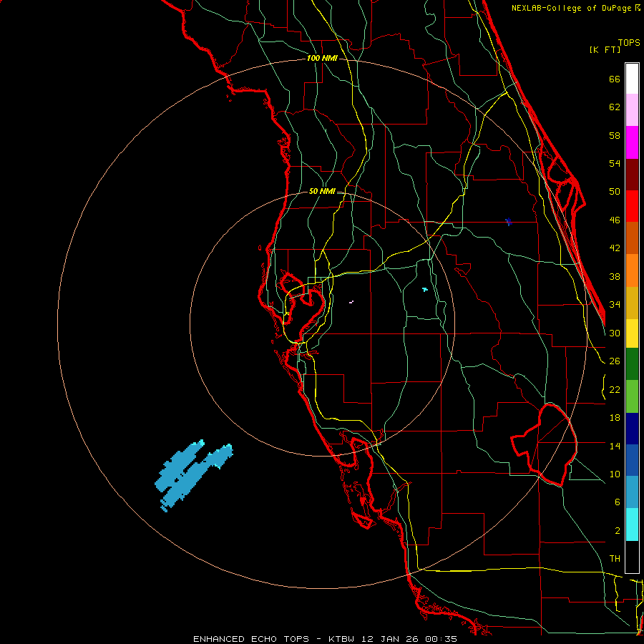Image resolution: width=644 pixels, height=644 pixels.
Task: Click the "100 NMI" range ring label
Action: pos(322,59)
